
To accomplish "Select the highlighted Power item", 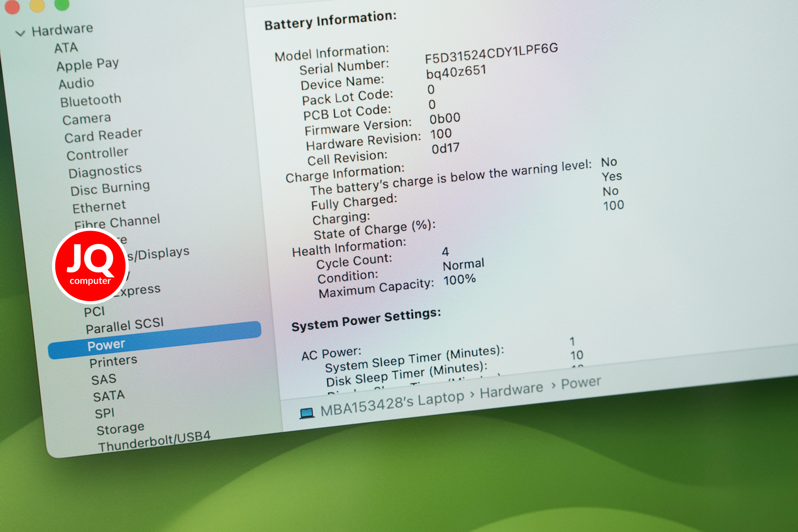I will [x=154, y=340].
